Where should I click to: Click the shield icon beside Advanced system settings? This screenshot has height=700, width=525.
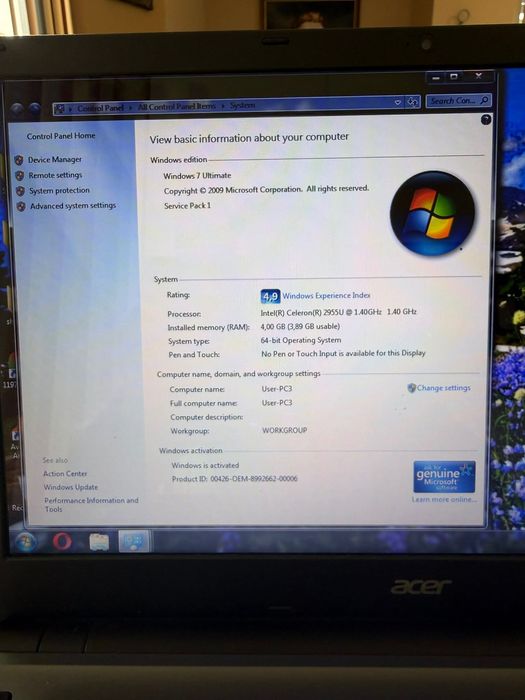coord(21,206)
